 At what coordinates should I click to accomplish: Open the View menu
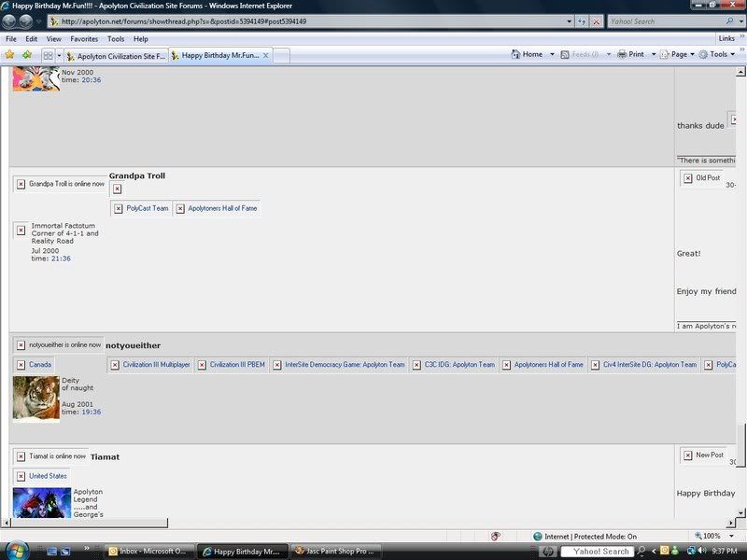pos(54,39)
